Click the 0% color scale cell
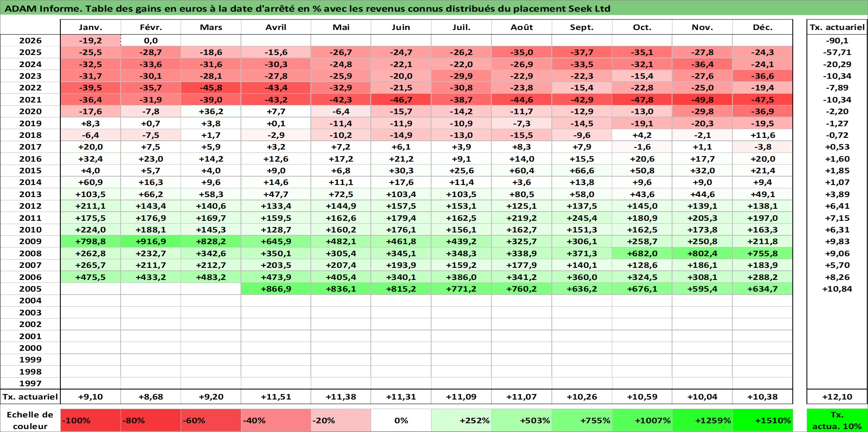 pyautogui.click(x=401, y=420)
